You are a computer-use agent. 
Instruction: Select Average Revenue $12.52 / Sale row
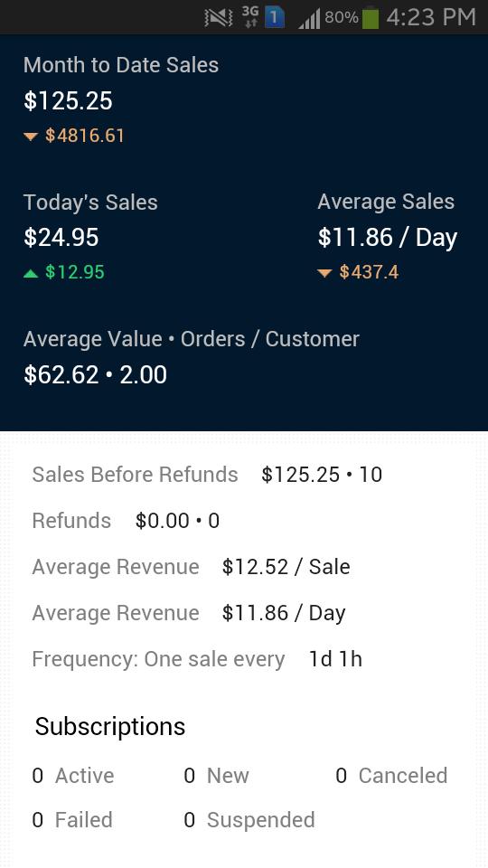point(191,567)
